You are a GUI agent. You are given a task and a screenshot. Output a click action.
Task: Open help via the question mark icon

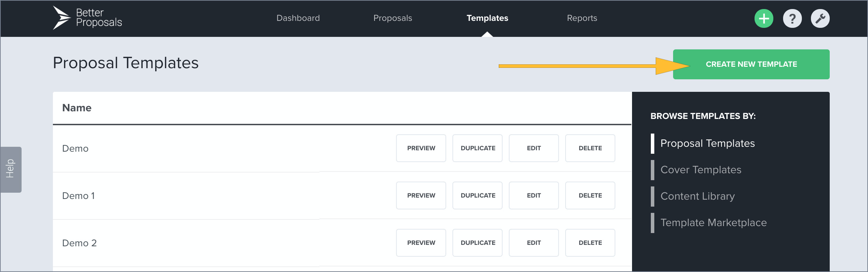point(792,18)
